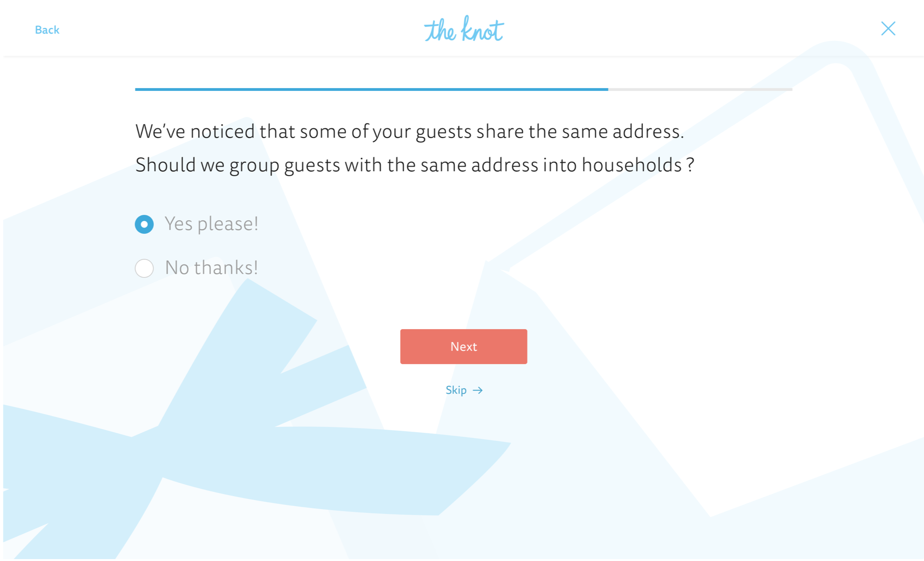Image resolution: width=924 pixels, height=561 pixels.
Task: Click the "No thanks!" label text
Action: coord(211,268)
